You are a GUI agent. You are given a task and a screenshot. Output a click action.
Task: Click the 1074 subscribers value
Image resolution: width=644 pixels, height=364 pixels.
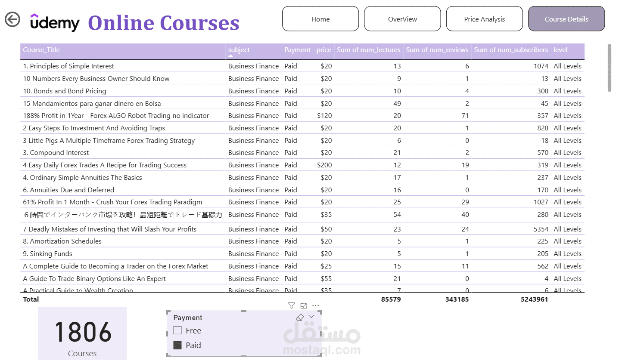[541, 66]
